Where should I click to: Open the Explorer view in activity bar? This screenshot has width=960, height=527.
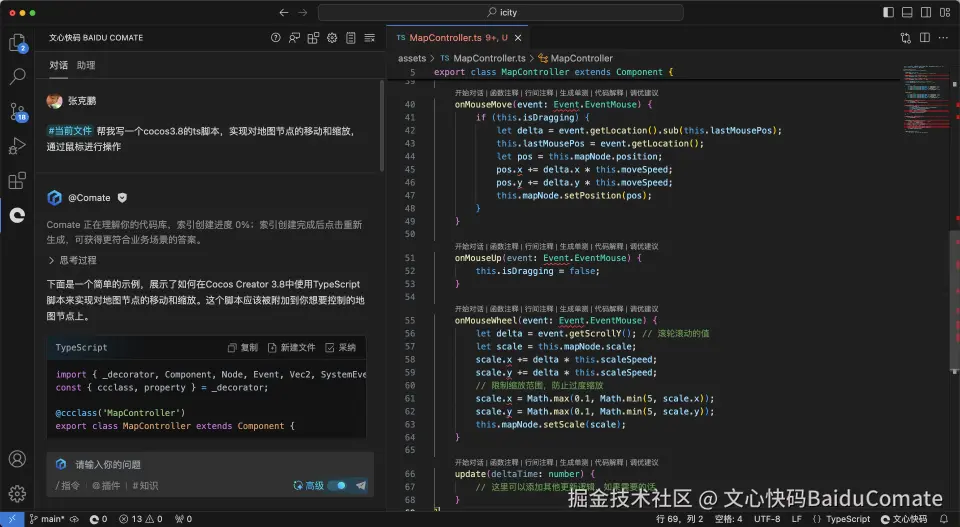click(17, 43)
